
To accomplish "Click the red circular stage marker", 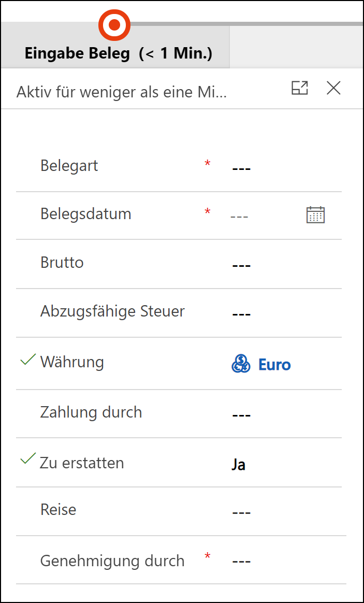I will (114, 25).
